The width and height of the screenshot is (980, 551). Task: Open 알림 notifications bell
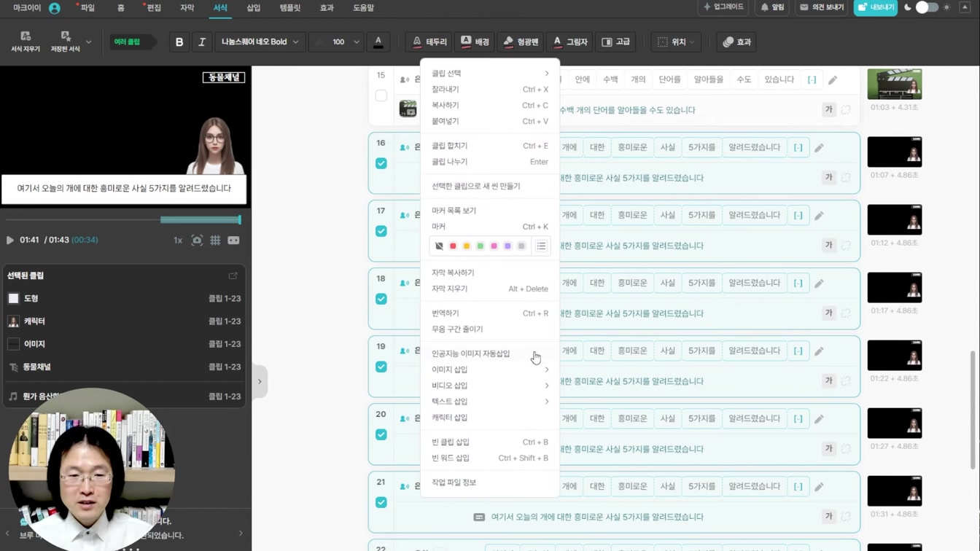click(x=772, y=7)
